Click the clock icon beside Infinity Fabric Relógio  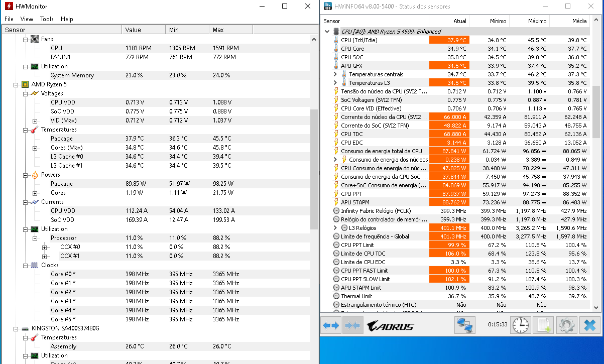point(336,211)
